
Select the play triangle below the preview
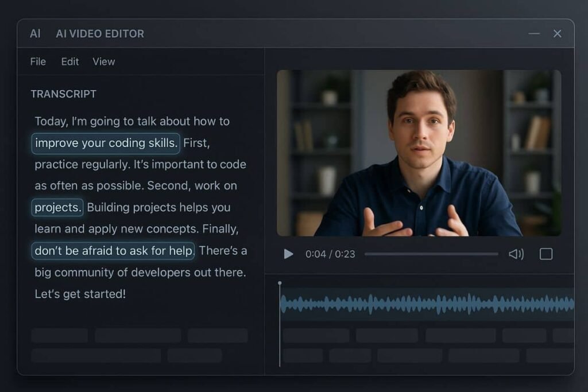(288, 254)
